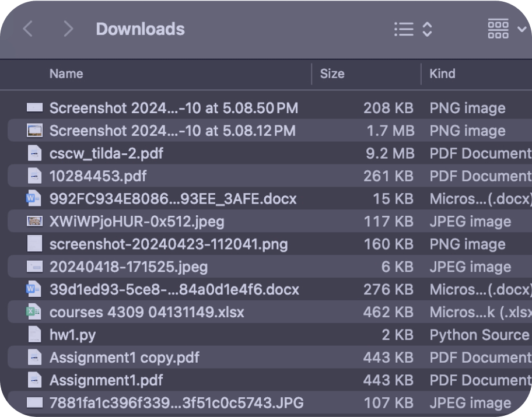This screenshot has width=532, height=417.
Task: Click the list view icon in toolbar
Action: pos(404,29)
